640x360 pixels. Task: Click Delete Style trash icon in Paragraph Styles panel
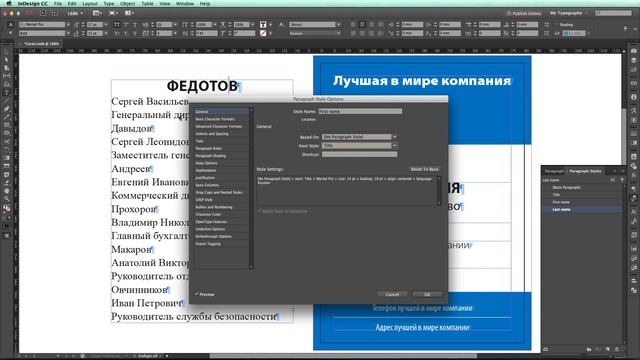click(x=617, y=349)
